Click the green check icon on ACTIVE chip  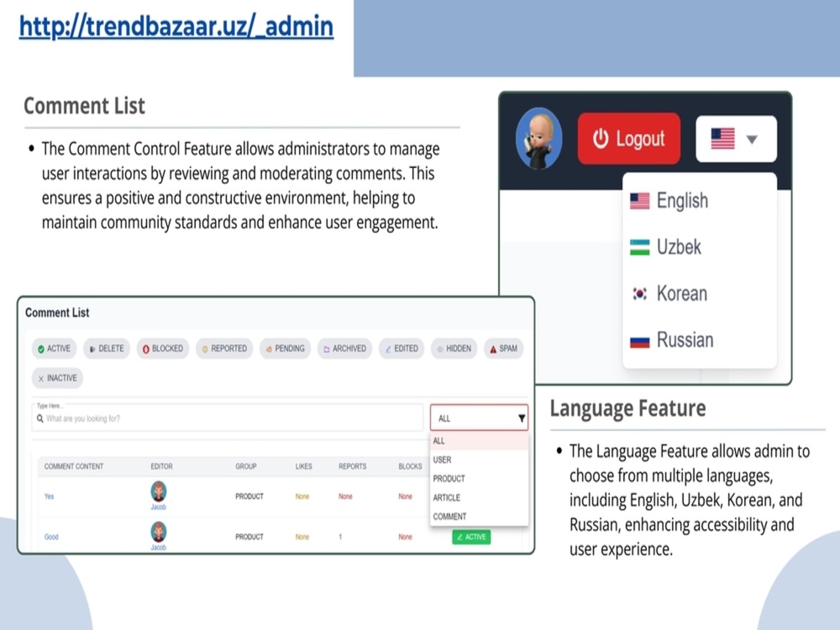(x=40, y=349)
